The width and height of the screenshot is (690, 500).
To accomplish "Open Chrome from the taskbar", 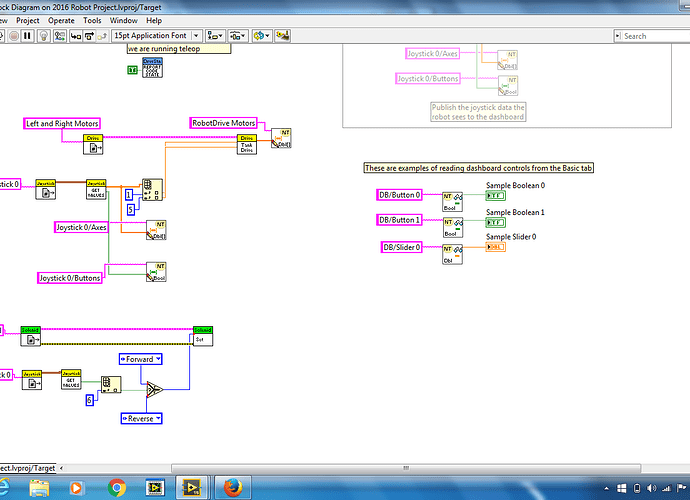I will (117, 488).
